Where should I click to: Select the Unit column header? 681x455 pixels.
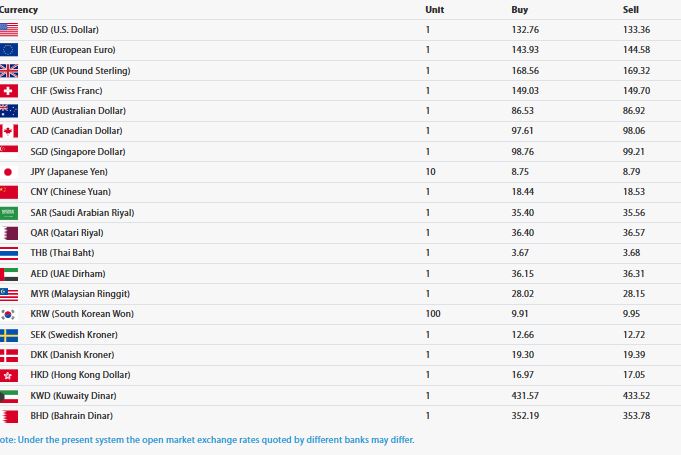point(435,10)
